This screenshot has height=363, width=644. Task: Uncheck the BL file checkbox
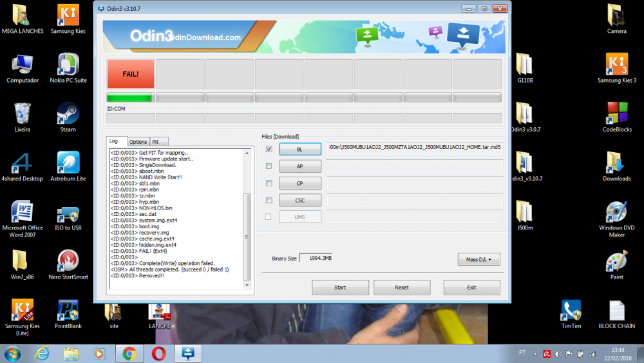coord(269,149)
